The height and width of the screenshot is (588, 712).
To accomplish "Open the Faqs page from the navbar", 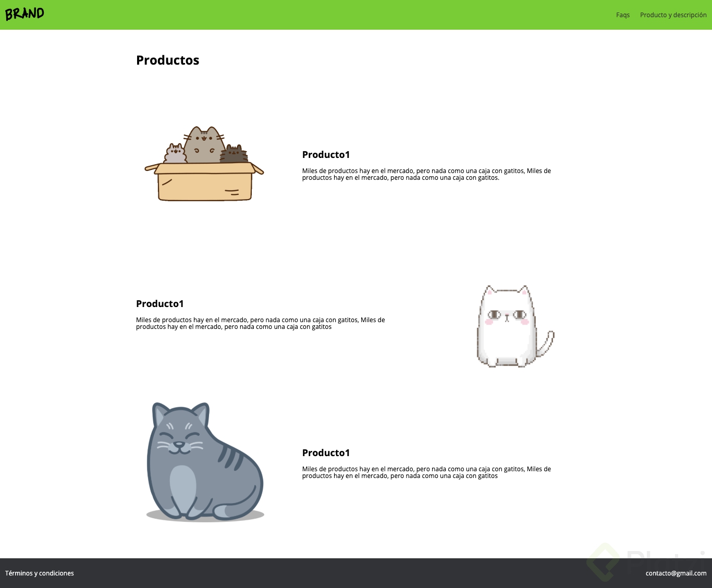I will click(623, 15).
